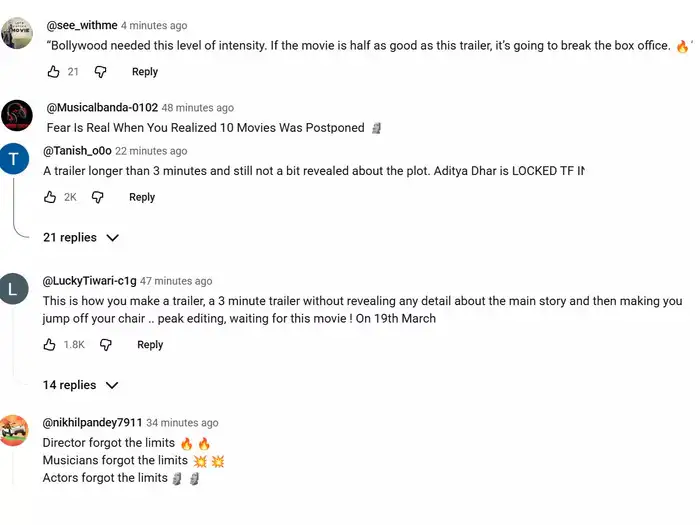700x525 pixels.
Task: Open @LuckyTiwari-c1g profile avatar
Action: tap(14, 289)
